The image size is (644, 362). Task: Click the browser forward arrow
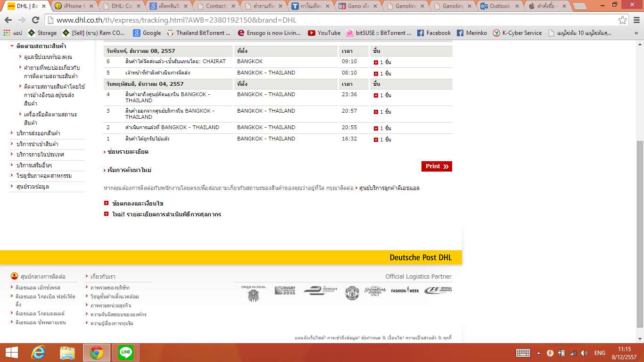(22, 20)
